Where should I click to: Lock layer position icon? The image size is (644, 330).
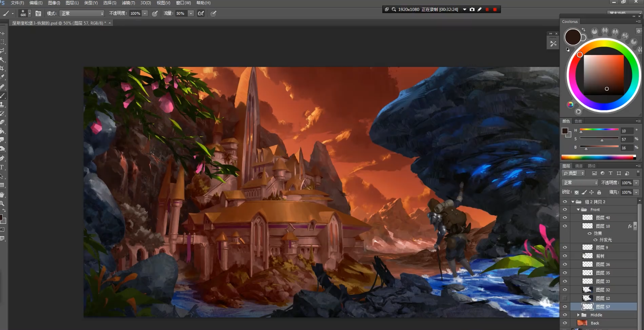tap(591, 192)
